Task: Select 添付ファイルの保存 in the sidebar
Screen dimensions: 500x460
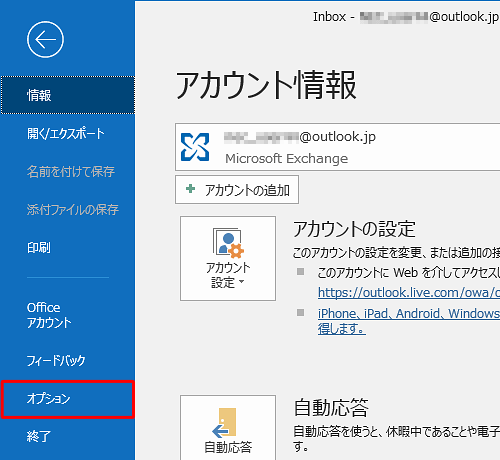Action: (x=68, y=210)
